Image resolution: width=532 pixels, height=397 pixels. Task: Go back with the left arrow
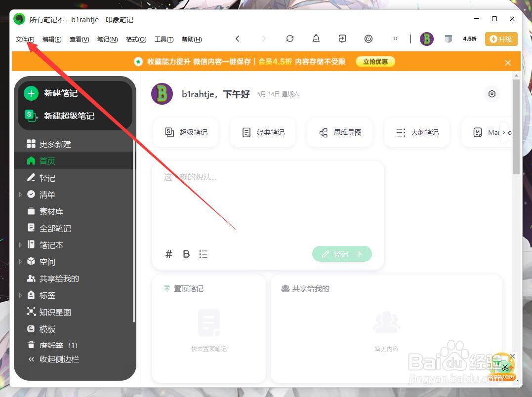[238, 39]
